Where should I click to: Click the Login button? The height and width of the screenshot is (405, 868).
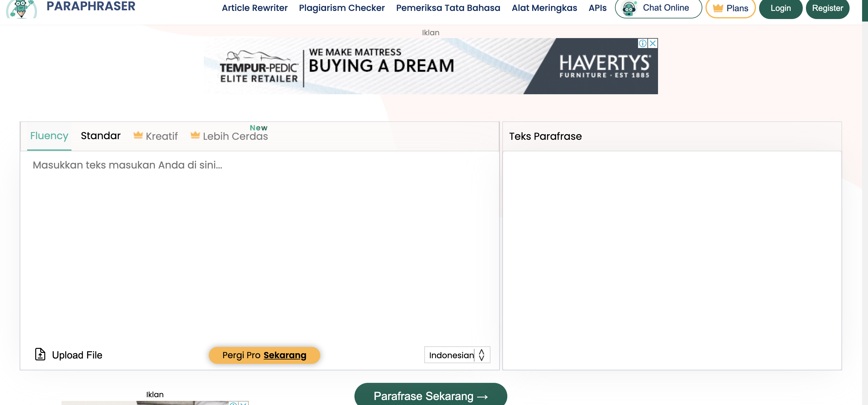(780, 8)
